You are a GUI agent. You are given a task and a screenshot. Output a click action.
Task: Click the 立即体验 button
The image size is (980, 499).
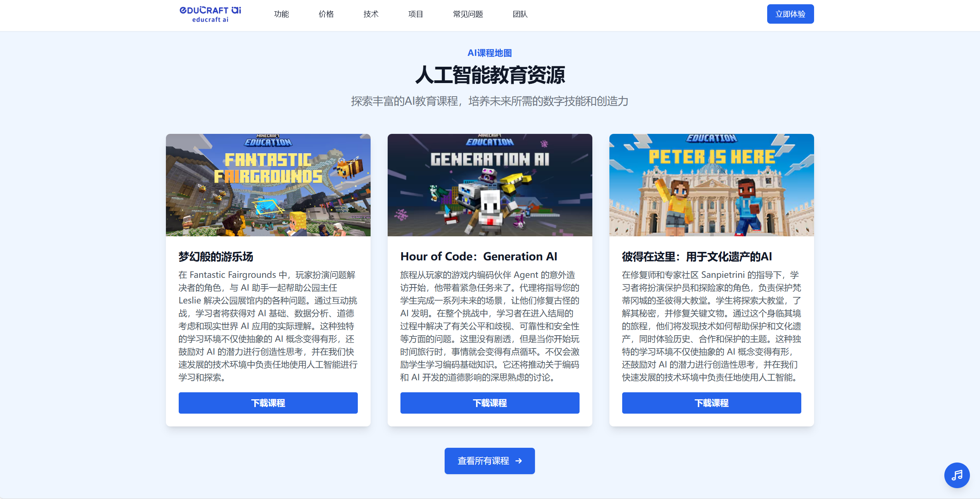pos(790,14)
